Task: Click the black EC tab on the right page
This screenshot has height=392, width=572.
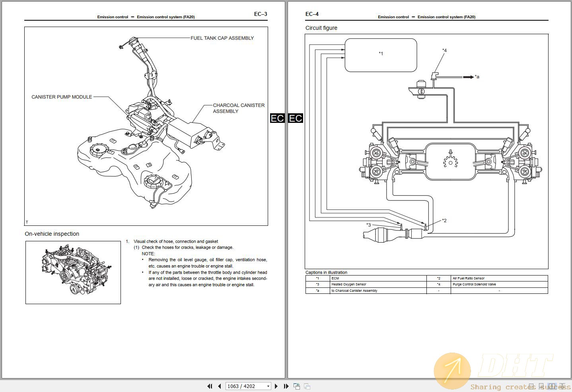Action: click(x=296, y=118)
